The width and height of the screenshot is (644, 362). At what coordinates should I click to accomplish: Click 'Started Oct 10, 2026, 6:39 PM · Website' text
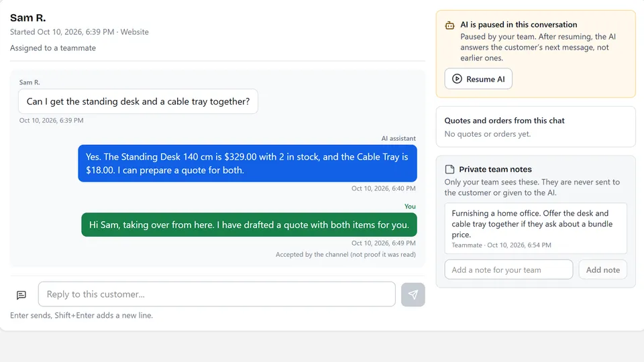[x=79, y=32]
